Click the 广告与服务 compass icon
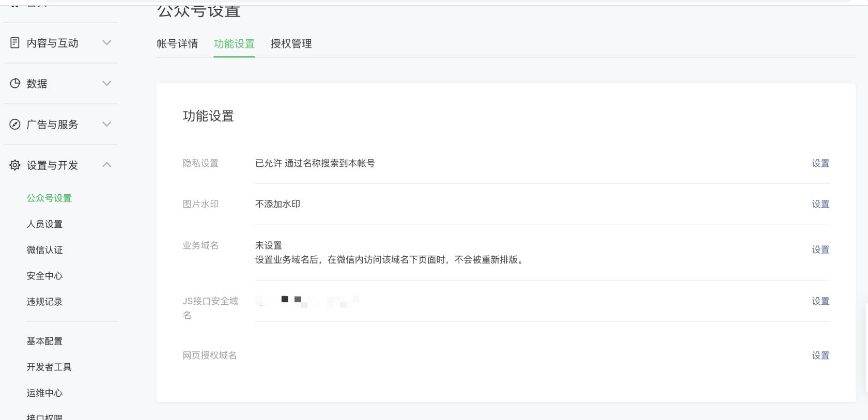 point(15,124)
